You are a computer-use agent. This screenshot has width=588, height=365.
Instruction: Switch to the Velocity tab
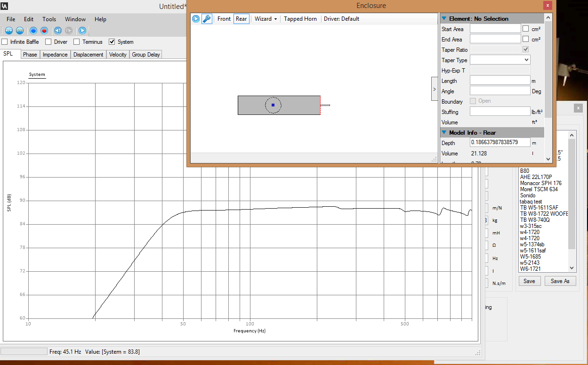coord(118,55)
